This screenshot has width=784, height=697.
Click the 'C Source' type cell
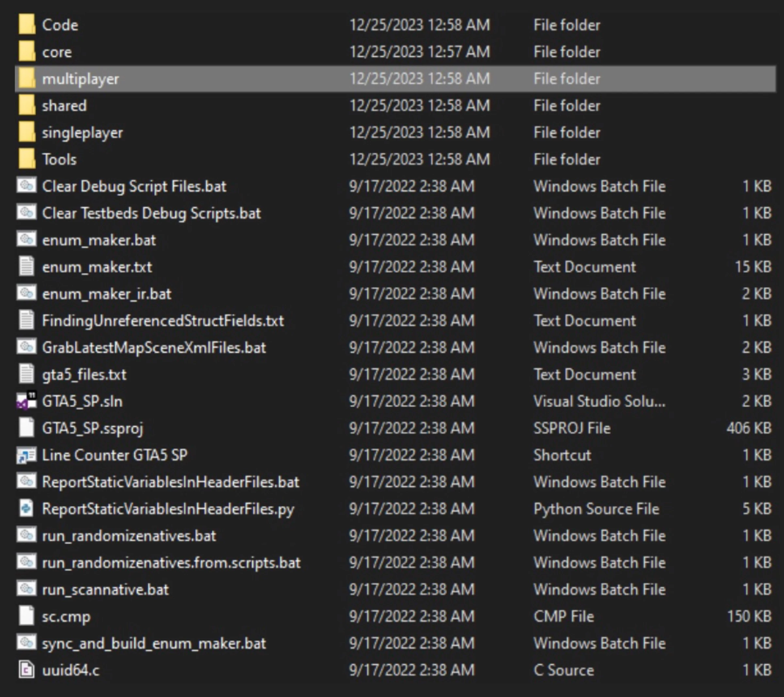(563, 670)
